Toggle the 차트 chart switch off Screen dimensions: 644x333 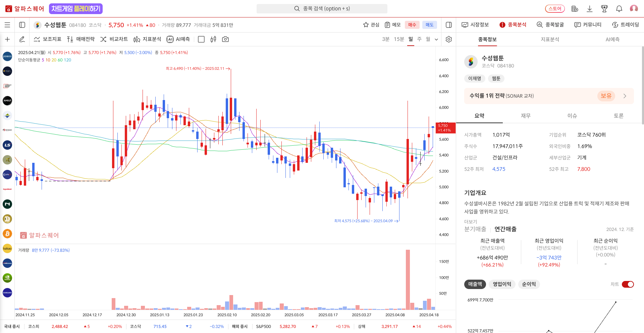pos(628,284)
